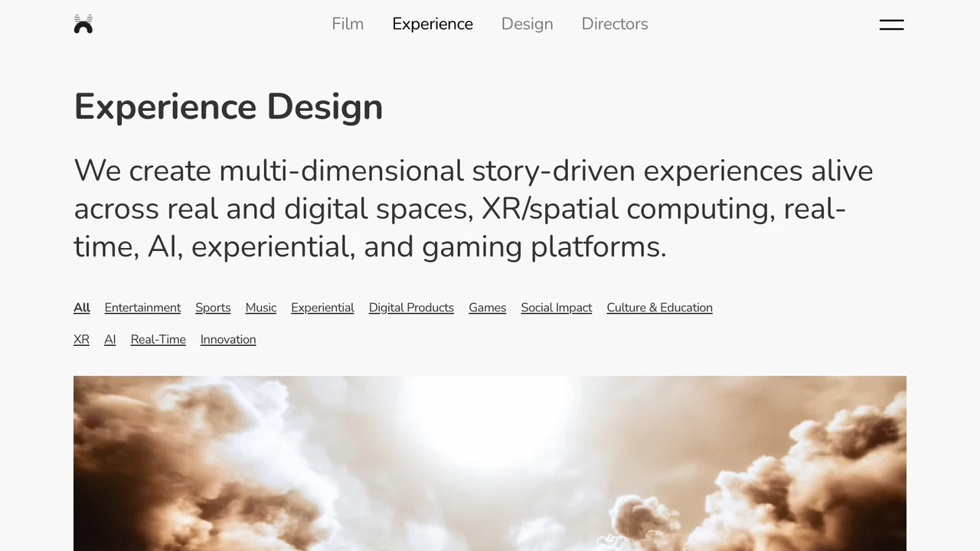
Task: Select the Experience nav item
Action: point(433,24)
